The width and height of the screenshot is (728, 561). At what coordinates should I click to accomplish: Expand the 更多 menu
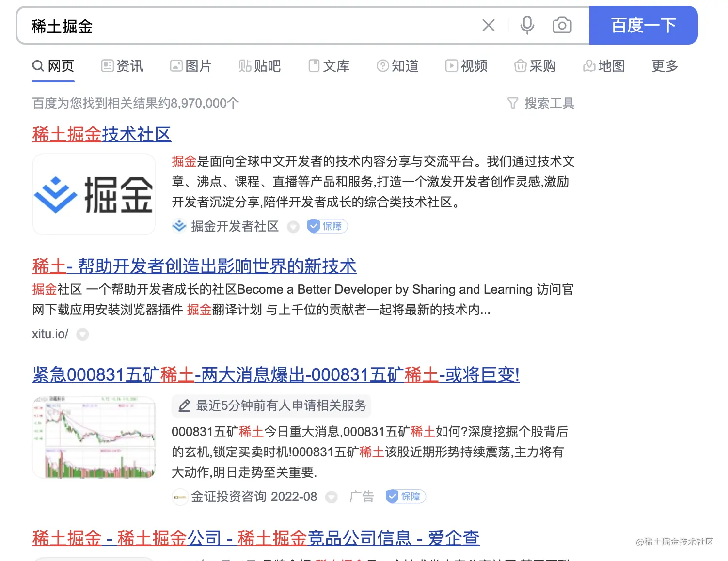(665, 66)
